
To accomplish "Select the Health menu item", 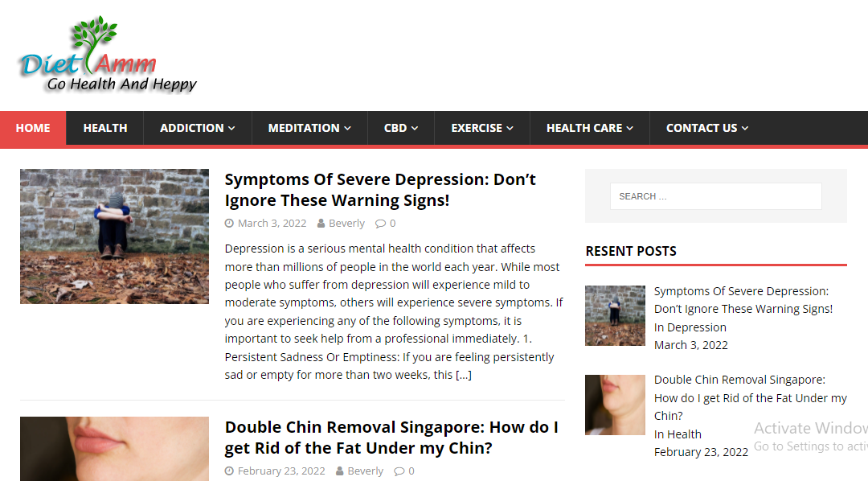I will pyautogui.click(x=105, y=128).
